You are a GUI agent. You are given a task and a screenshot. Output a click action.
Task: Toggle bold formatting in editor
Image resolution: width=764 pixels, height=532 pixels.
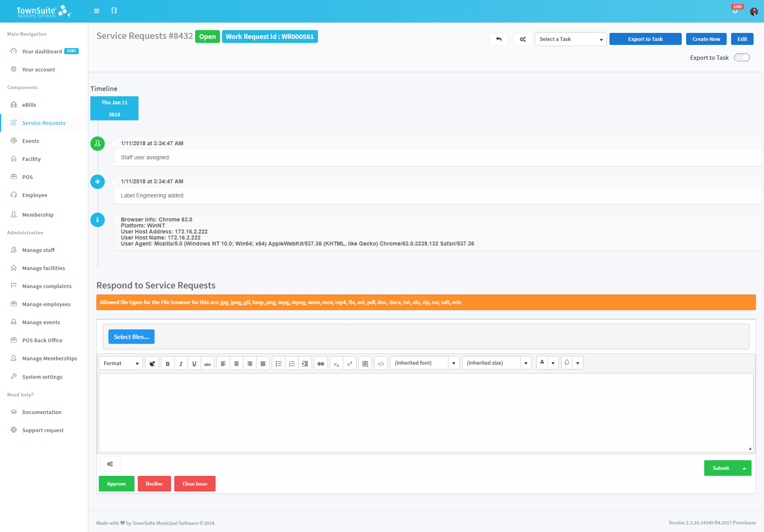(168, 363)
